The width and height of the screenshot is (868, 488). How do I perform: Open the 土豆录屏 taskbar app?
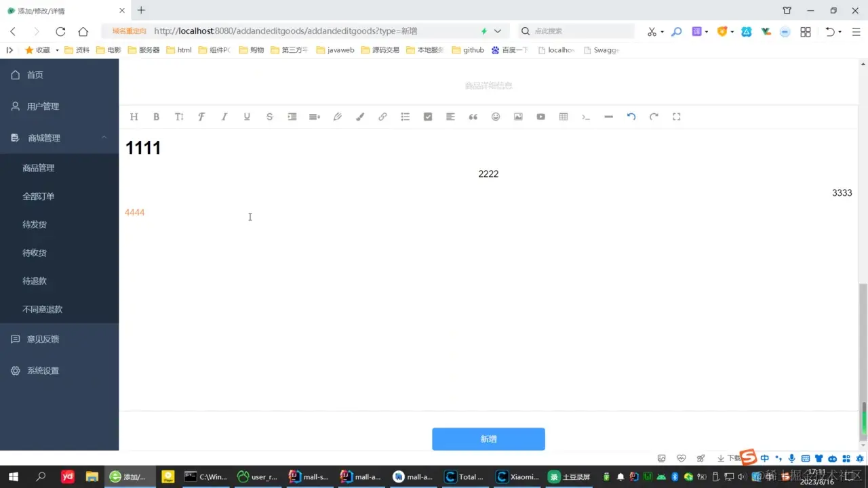point(570,476)
